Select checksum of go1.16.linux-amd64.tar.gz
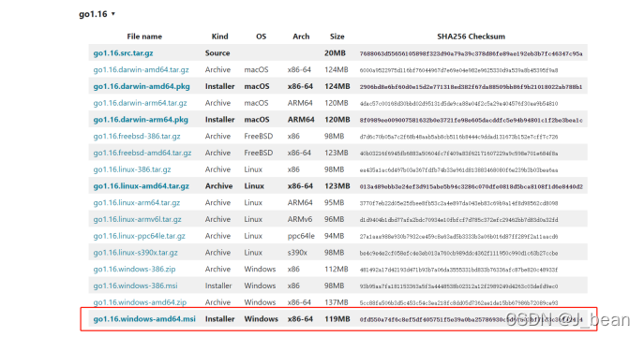Screen dimensions: 644x337 [x=472, y=186]
